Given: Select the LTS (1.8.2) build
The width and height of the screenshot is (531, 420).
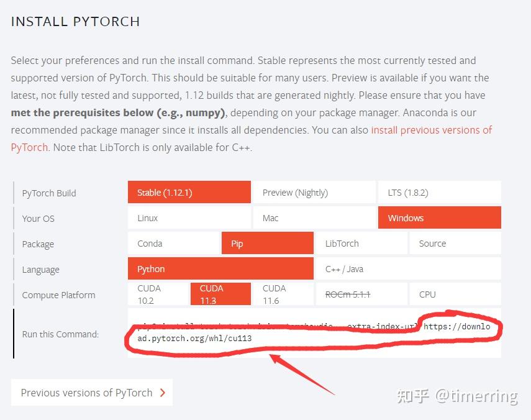Looking at the screenshot, I should click(x=439, y=192).
